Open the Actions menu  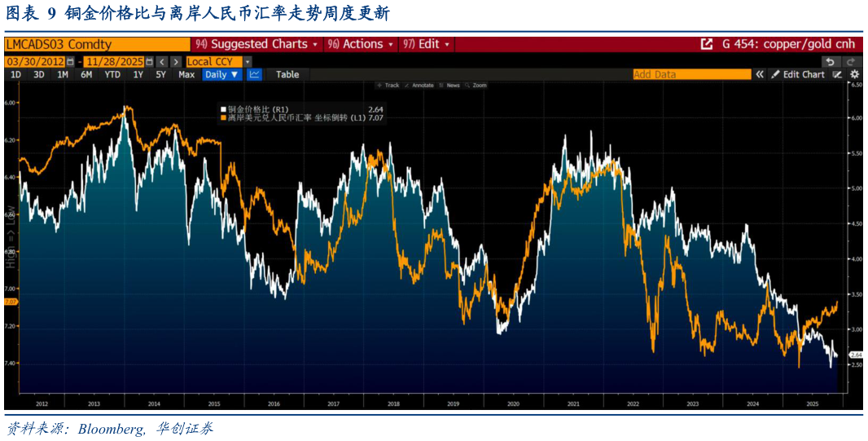click(361, 44)
